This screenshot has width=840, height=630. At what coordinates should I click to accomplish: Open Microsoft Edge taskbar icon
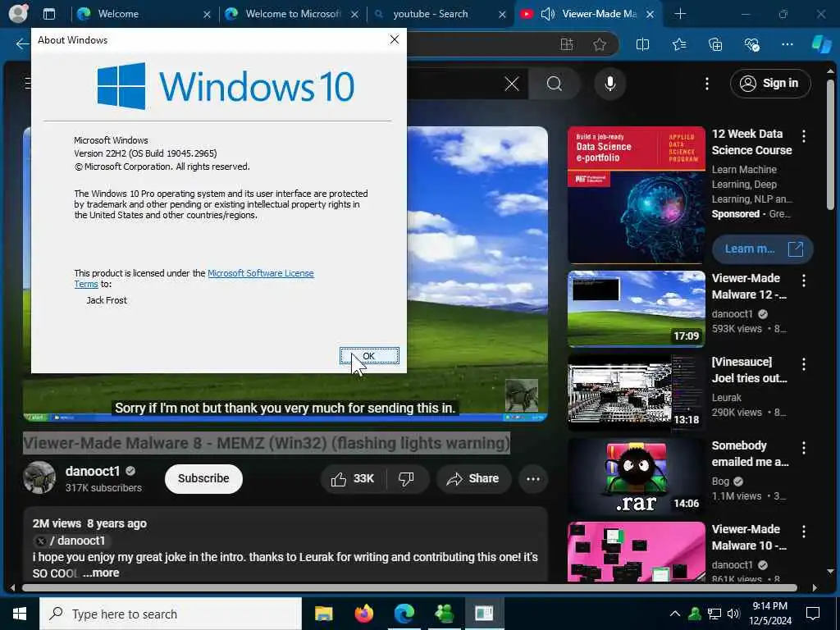pyautogui.click(x=404, y=614)
